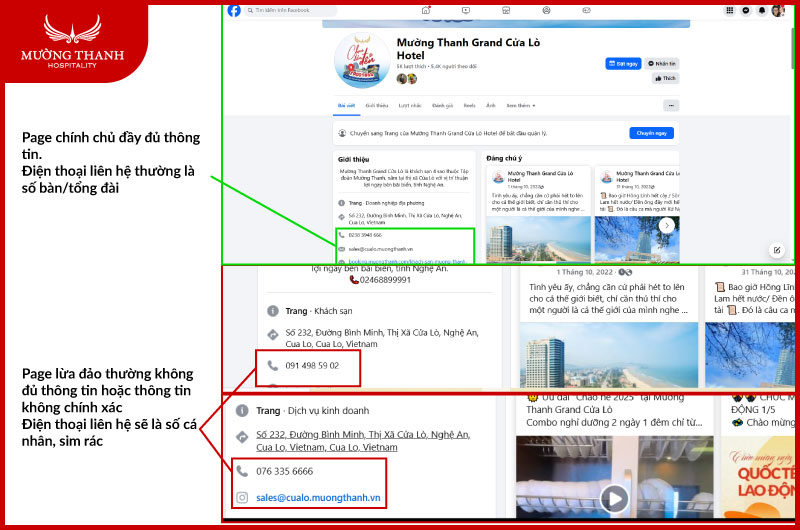Open the nine-dot Menu grid icon
This screenshot has height=530, width=800.
[x=730, y=11]
